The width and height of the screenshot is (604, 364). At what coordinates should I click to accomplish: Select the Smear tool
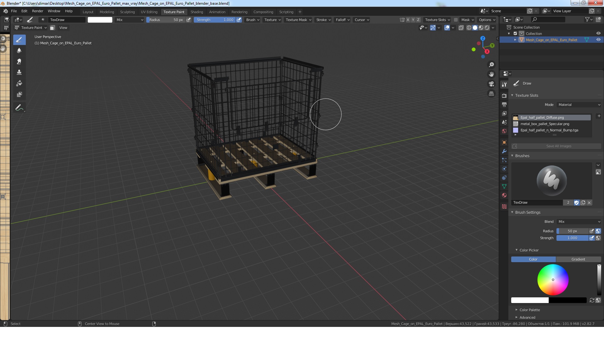coord(19,61)
